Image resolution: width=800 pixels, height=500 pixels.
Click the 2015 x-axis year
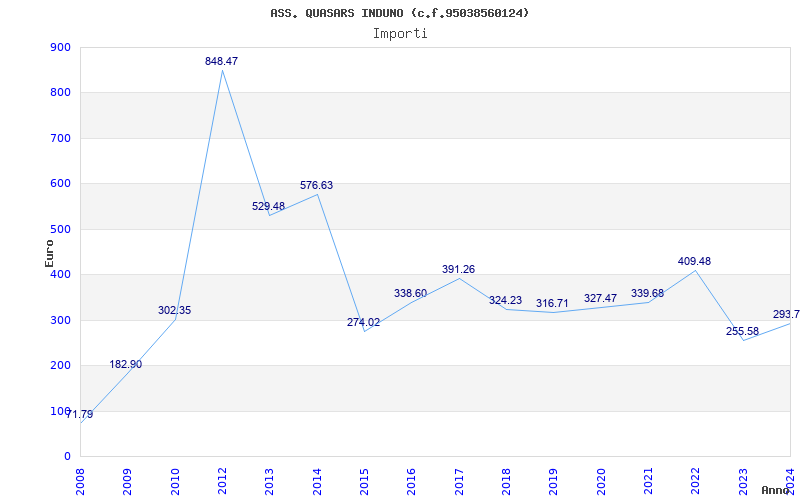364,481
